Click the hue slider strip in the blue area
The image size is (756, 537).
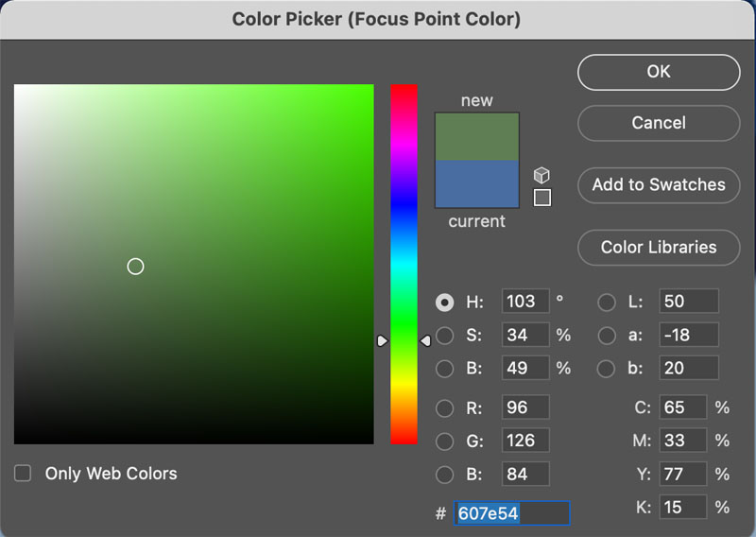click(404, 203)
